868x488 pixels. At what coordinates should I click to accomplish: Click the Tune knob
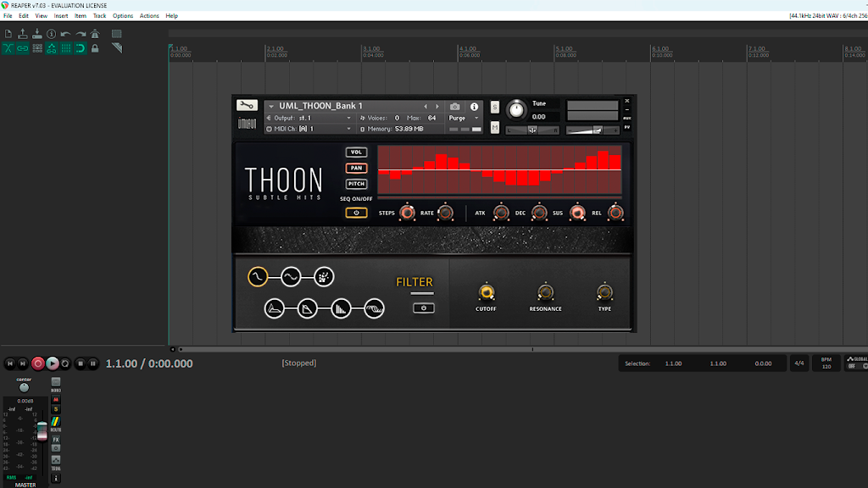click(x=516, y=109)
